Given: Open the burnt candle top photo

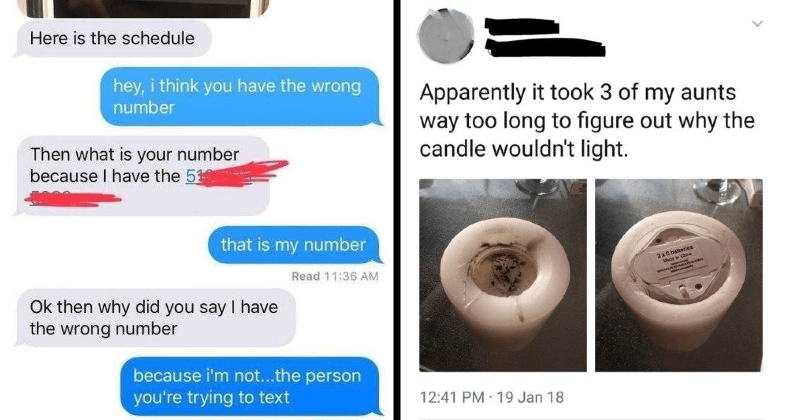Looking at the screenshot, I should pyautogui.click(x=503, y=275).
